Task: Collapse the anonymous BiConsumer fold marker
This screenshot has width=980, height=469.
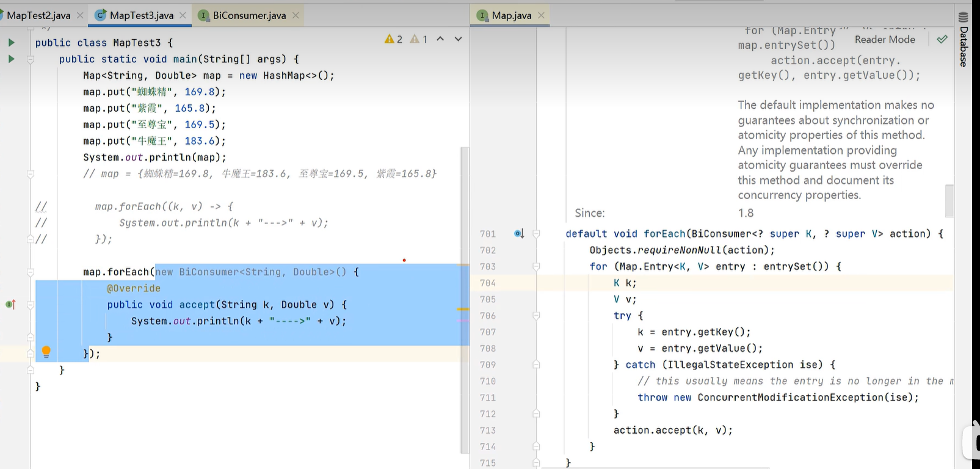Action: (31, 272)
